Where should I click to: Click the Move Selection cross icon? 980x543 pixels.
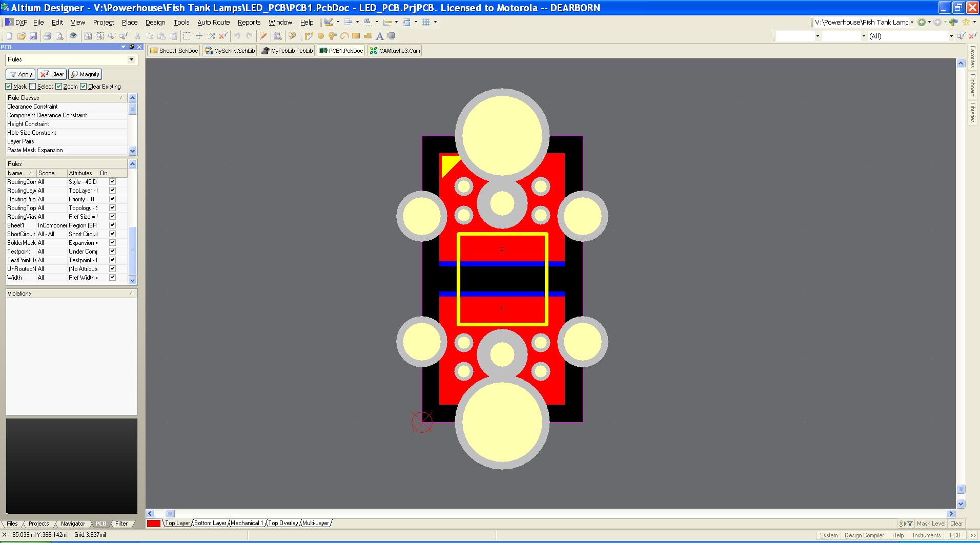tap(199, 36)
